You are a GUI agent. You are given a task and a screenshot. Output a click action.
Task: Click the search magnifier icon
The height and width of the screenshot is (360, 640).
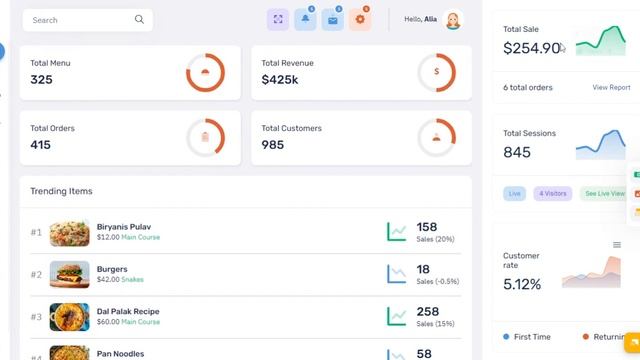coord(139,19)
